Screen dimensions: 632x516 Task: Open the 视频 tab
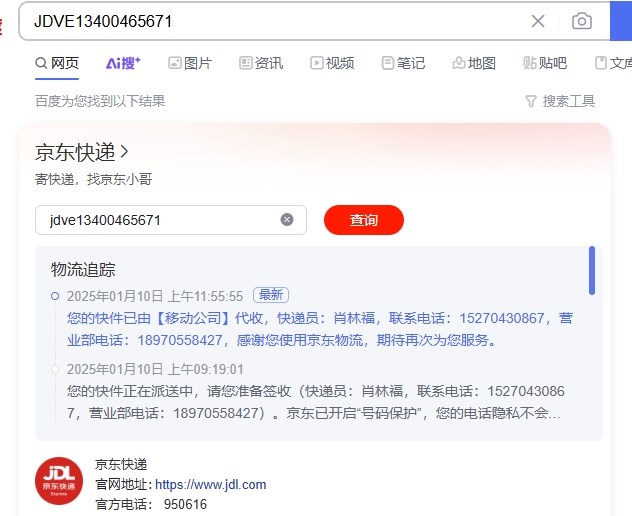[x=332, y=63]
